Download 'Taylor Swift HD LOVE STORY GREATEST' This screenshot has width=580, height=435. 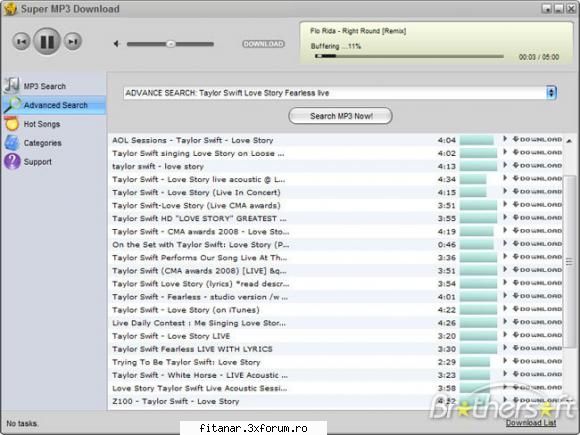537,218
